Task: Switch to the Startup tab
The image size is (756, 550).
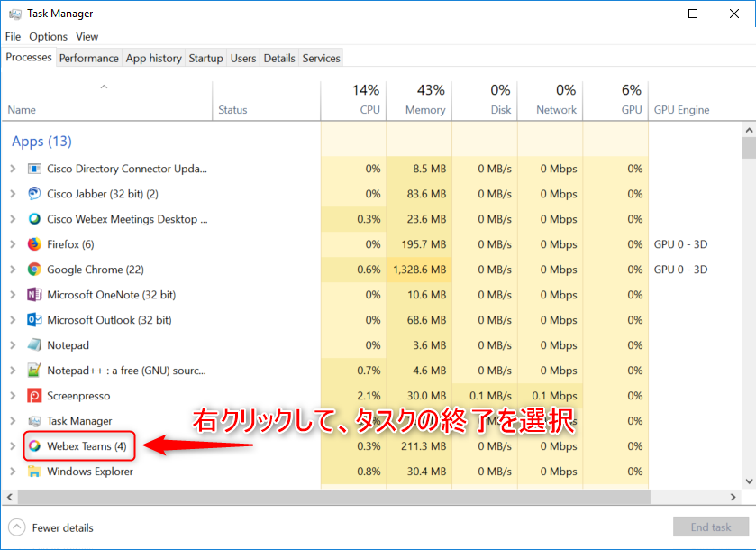Action: (205, 59)
